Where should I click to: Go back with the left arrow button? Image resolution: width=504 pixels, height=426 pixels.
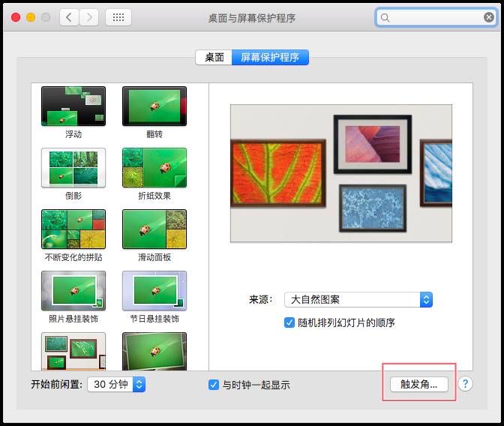click(69, 17)
